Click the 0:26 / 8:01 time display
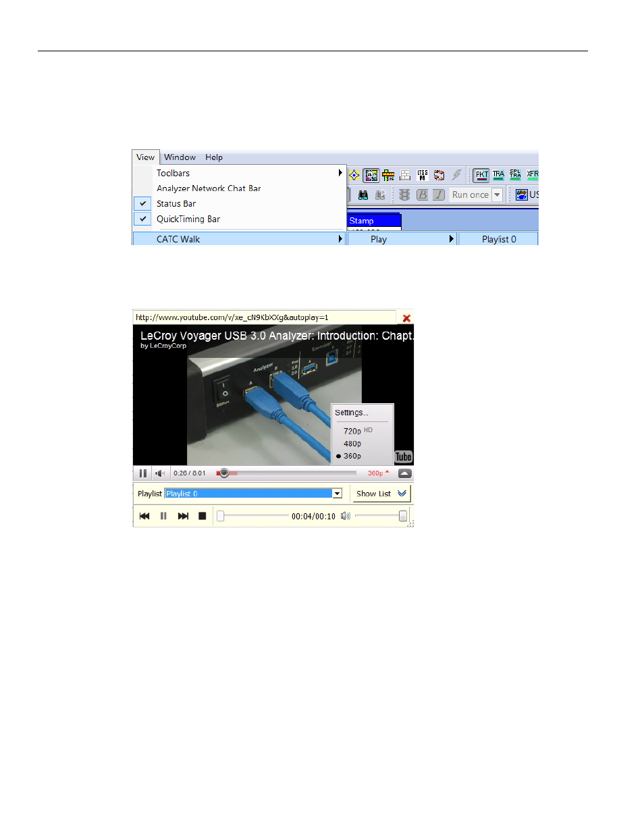Screen dimensions: 644x834 coord(189,473)
